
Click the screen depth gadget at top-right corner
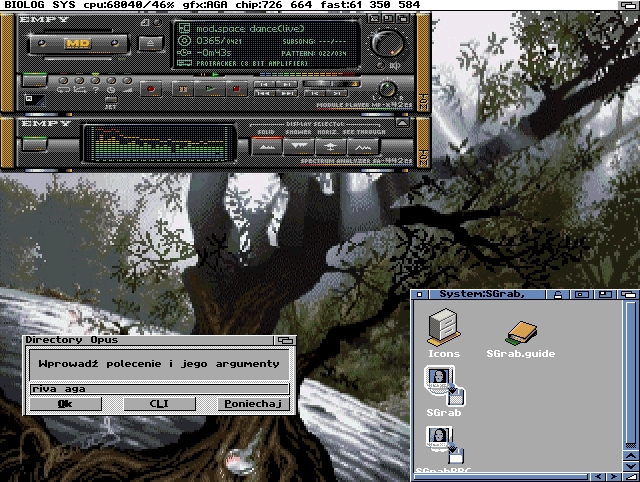(x=629, y=5)
